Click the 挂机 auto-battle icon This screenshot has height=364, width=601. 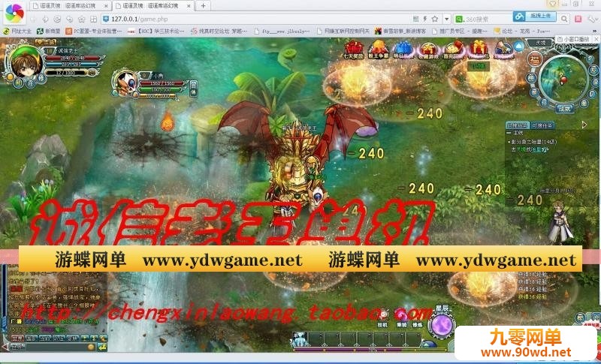pos(382,318)
